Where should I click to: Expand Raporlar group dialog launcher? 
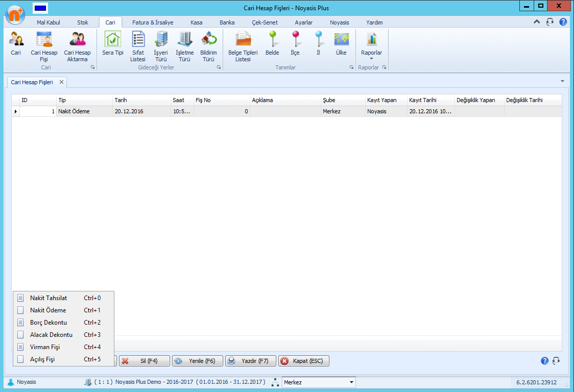(384, 67)
